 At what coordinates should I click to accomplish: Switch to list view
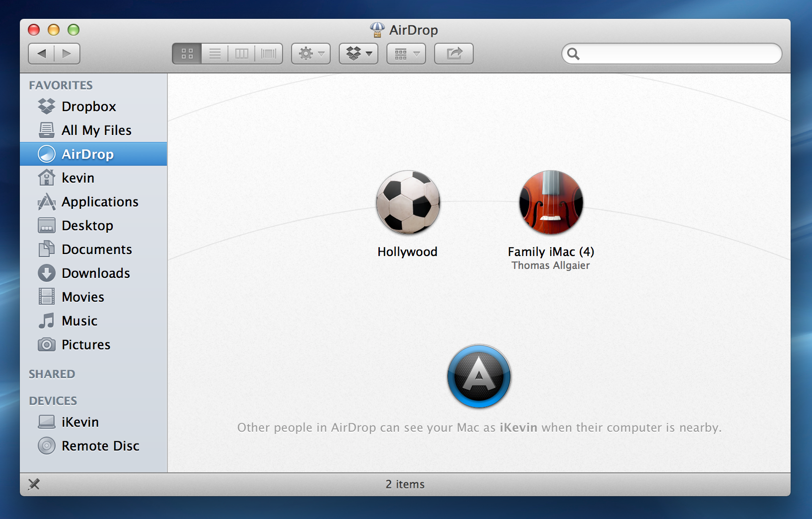[x=215, y=54]
